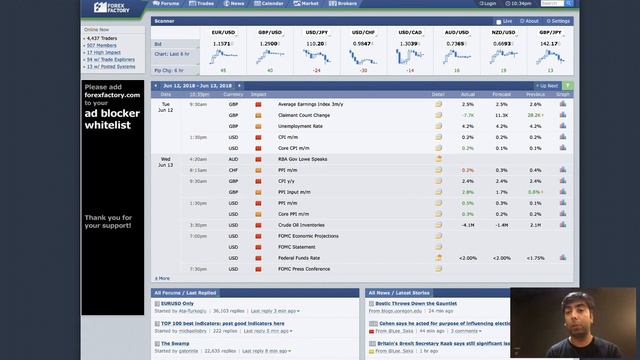
Task: Open graph for Average Earnings Index
Action: pyautogui.click(x=563, y=104)
